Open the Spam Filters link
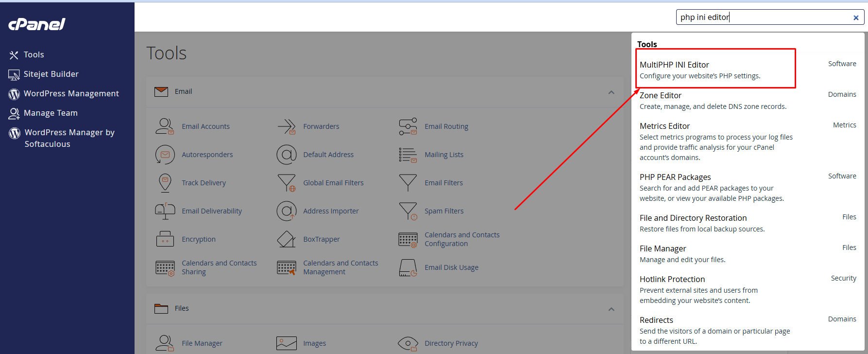 (x=444, y=211)
